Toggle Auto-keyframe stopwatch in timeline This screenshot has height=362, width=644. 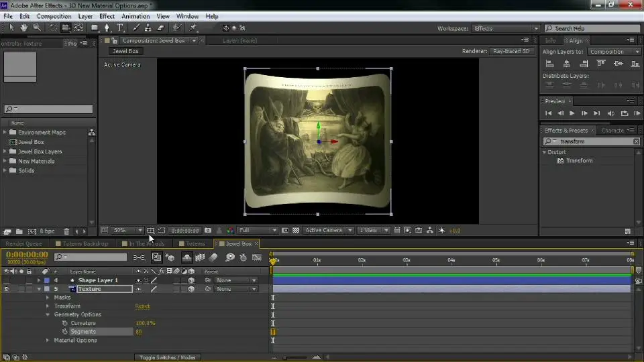(243, 257)
